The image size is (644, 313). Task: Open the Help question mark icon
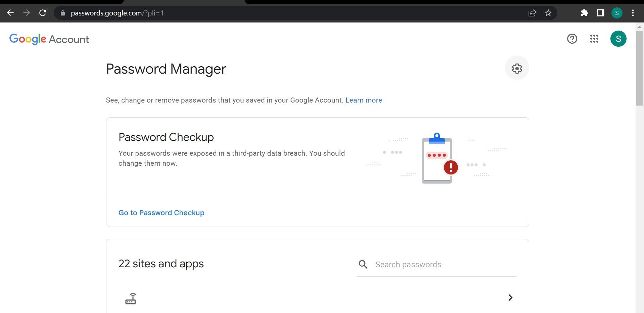572,39
